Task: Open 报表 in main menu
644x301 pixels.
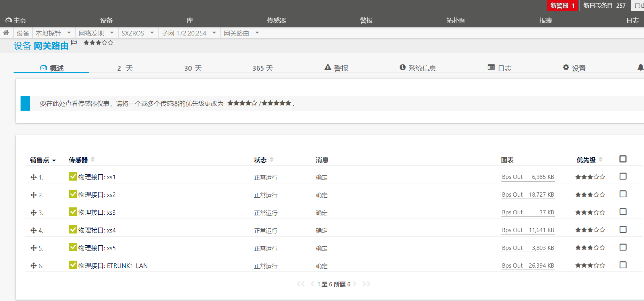Action: point(546,20)
